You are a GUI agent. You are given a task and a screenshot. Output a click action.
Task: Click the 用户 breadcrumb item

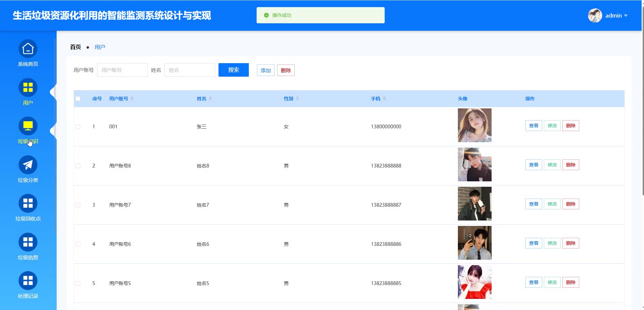click(x=100, y=47)
